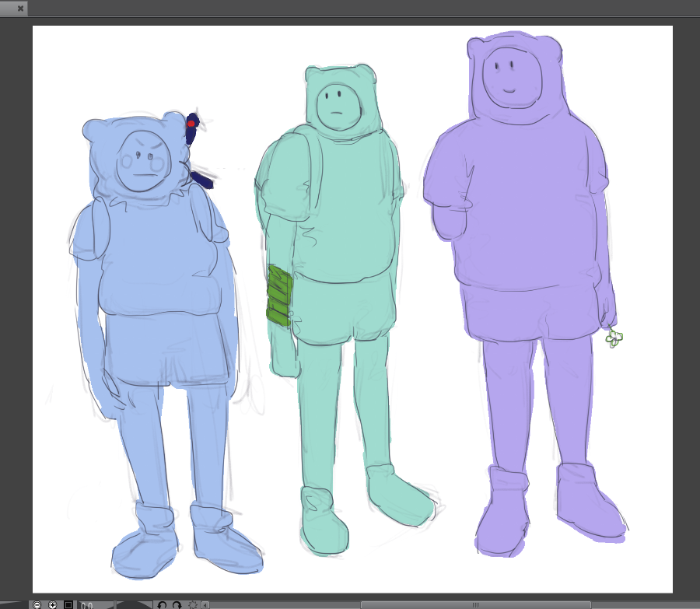Close the canvas tab with the X
Screen dimensions: 700x609
(x=20, y=8)
